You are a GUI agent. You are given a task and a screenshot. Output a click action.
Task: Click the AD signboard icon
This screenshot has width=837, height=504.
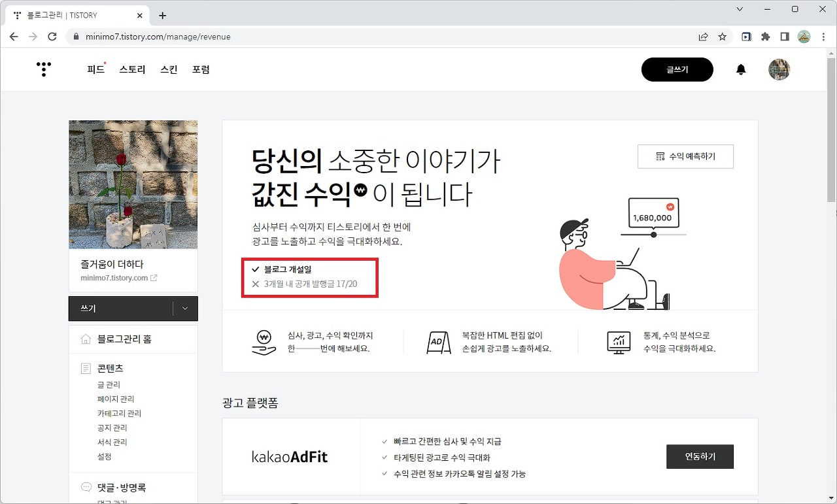point(438,342)
